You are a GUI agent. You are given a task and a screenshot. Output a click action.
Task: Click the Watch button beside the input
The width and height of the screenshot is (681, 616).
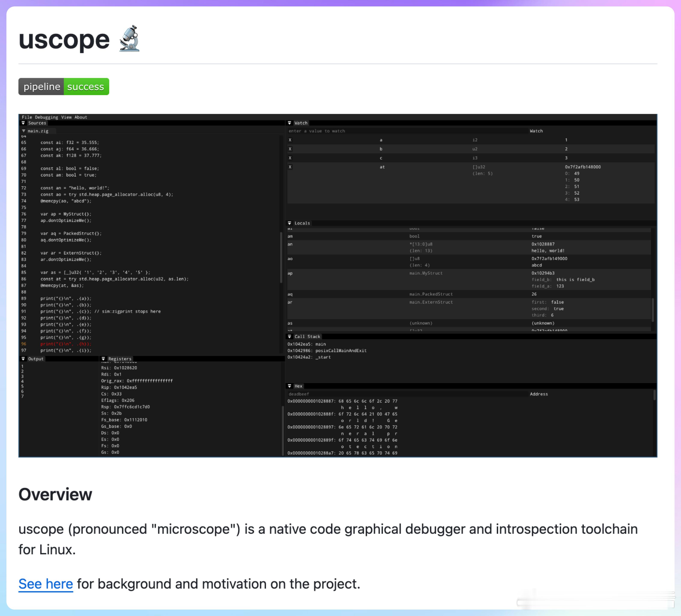(536, 131)
